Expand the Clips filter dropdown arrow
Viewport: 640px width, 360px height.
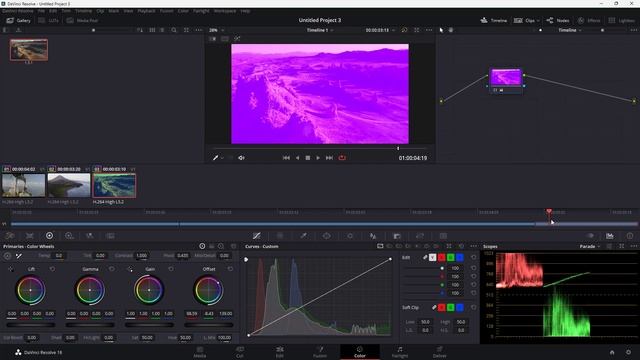[538, 20]
